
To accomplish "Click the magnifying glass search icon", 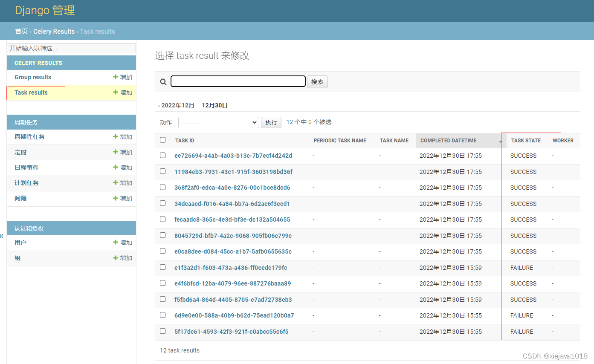I will (163, 81).
